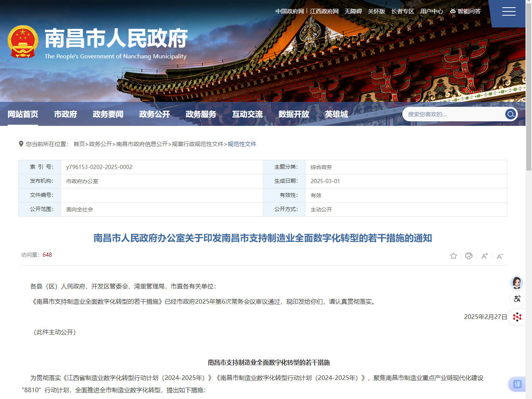The width and height of the screenshot is (532, 399).
Task: Click the red network floating icon
Action: click(517, 317)
